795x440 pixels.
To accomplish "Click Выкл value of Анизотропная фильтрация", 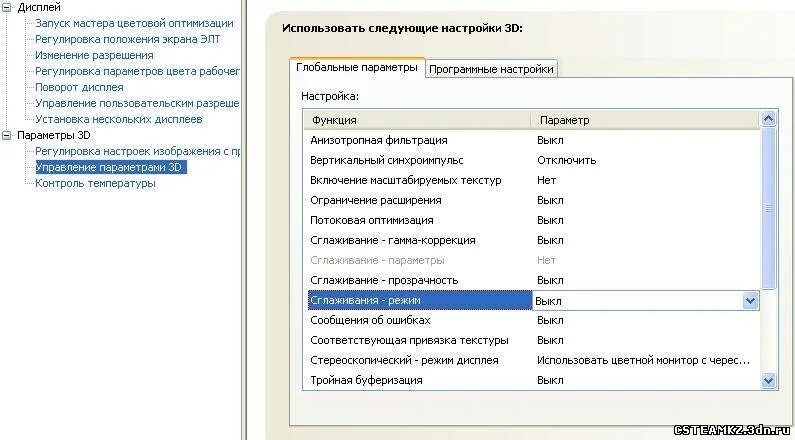I will click(550, 140).
